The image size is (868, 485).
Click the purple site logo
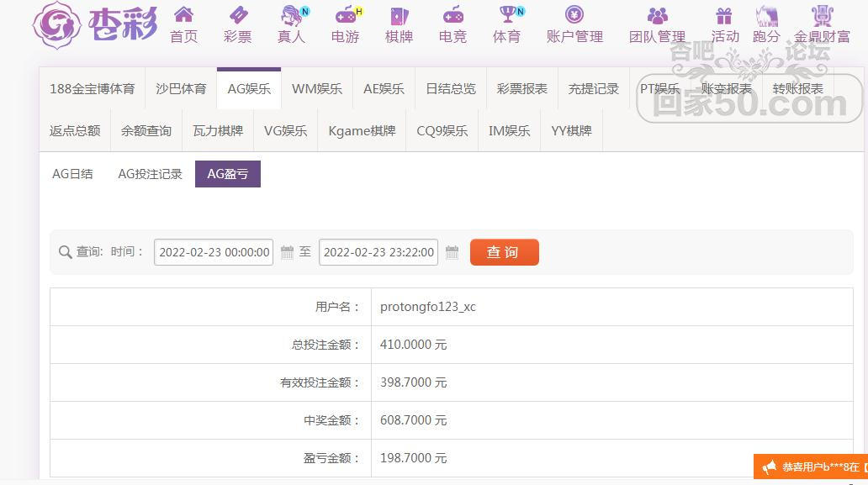point(95,25)
